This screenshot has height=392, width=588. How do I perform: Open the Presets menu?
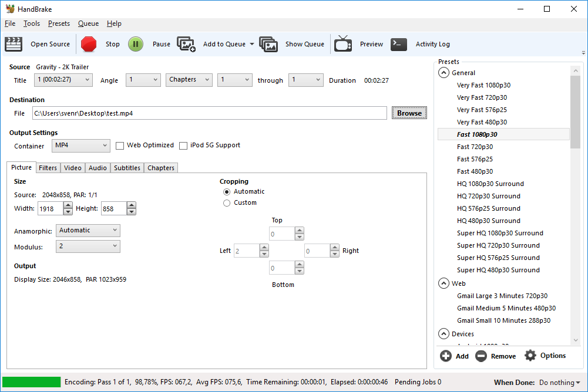click(x=59, y=23)
